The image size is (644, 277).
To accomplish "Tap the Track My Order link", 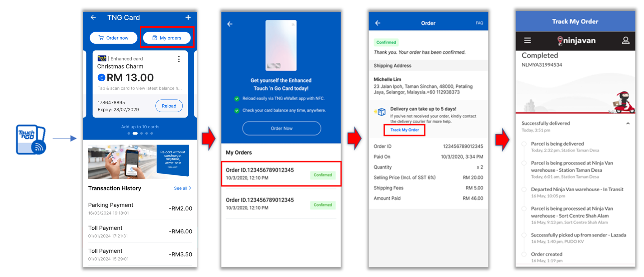I will (x=404, y=130).
